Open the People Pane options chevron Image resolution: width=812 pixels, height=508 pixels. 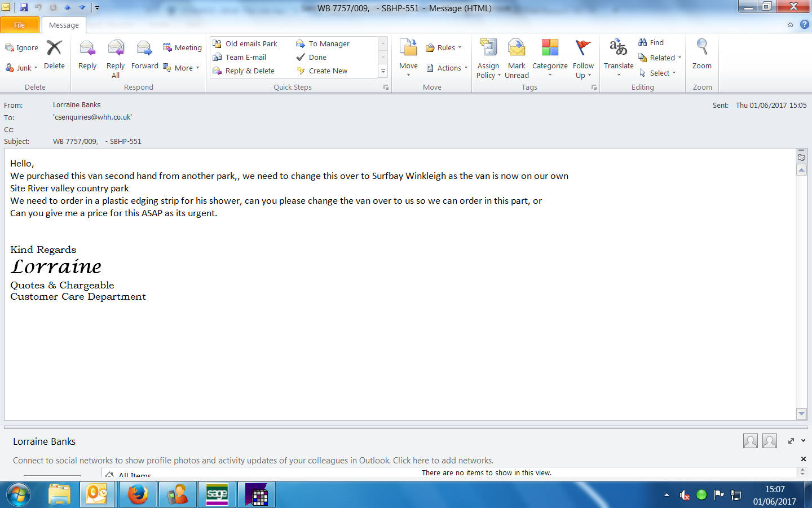804,441
